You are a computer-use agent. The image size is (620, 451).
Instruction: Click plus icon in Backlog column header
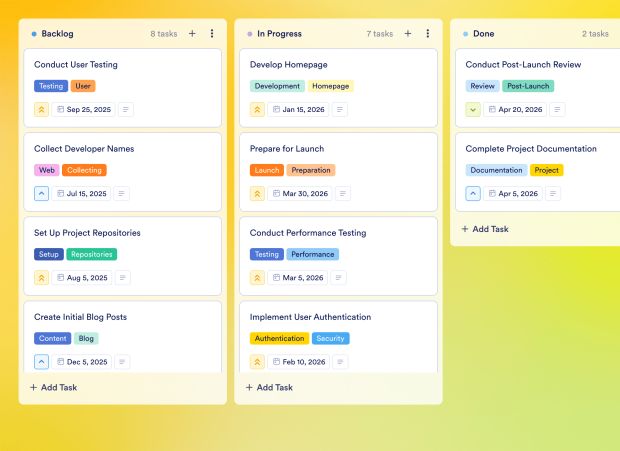192,33
